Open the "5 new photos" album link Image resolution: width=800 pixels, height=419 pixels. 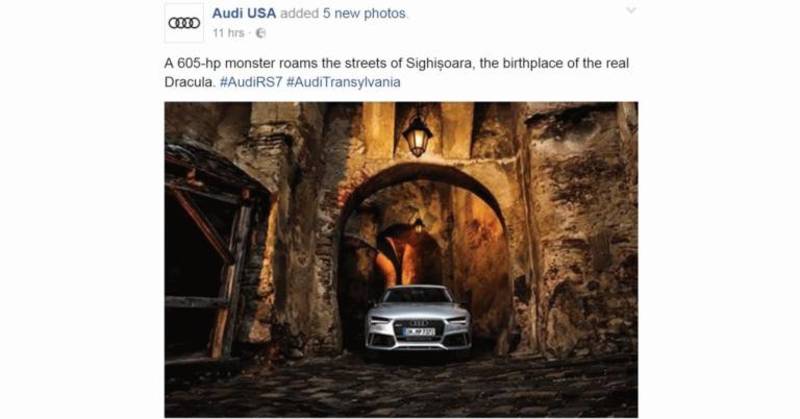click(x=364, y=14)
